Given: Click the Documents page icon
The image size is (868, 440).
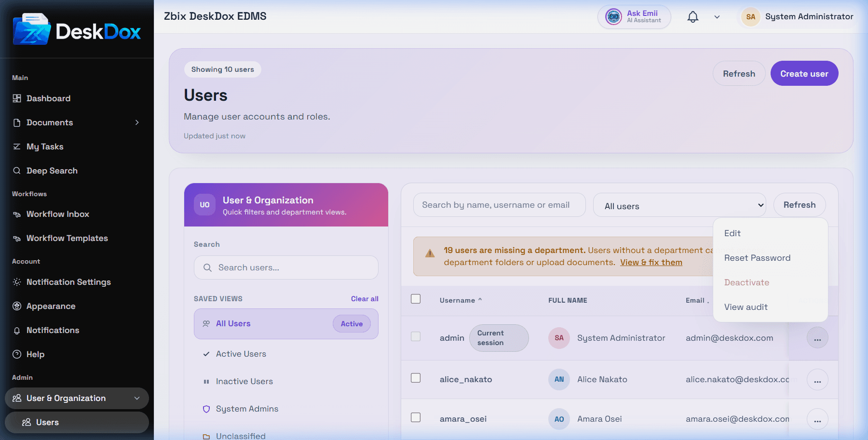Looking at the screenshot, I should [x=17, y=122].
